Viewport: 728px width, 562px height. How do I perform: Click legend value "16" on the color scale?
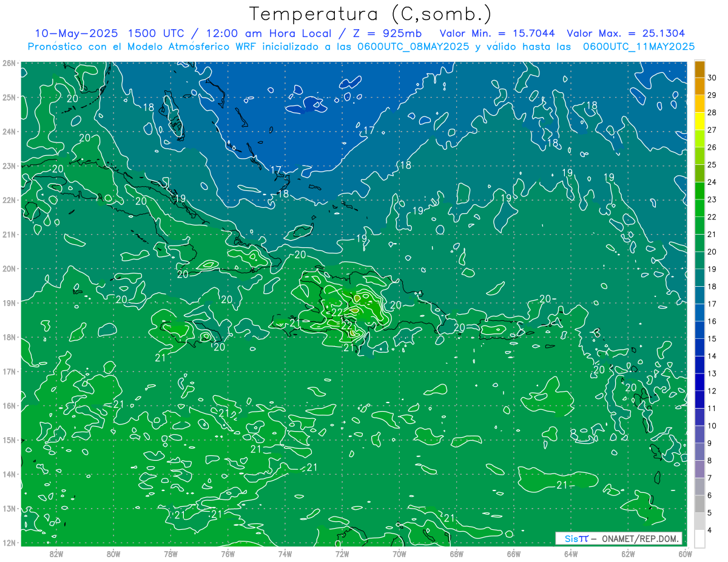[712, 321]
